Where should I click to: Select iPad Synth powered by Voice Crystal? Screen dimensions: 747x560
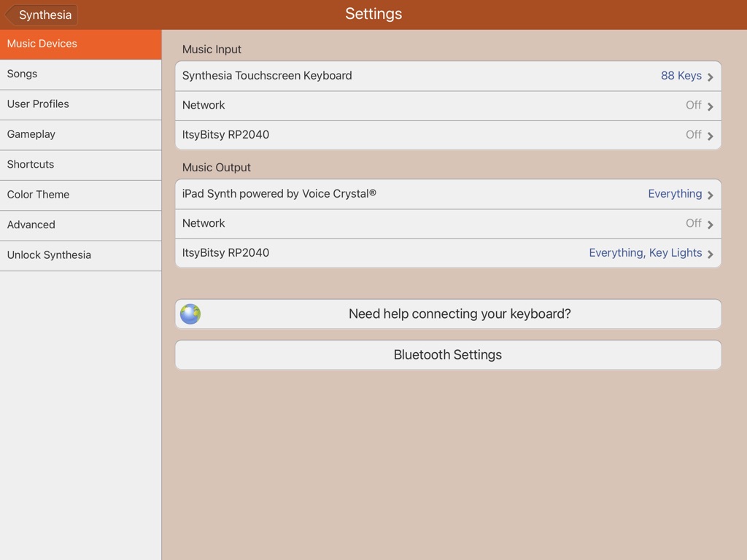[448, 194]
